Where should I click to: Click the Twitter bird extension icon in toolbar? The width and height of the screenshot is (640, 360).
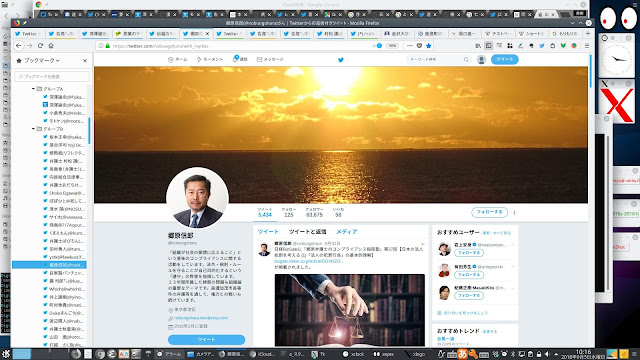click(x=542, y=46)
